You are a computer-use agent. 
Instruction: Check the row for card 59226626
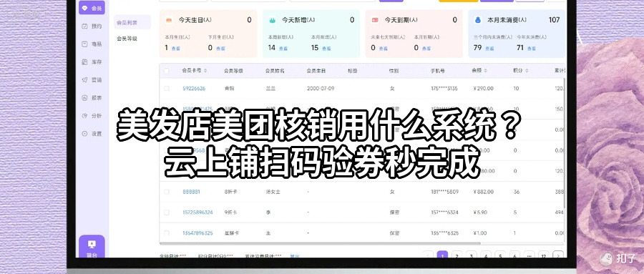click(166, 88)
